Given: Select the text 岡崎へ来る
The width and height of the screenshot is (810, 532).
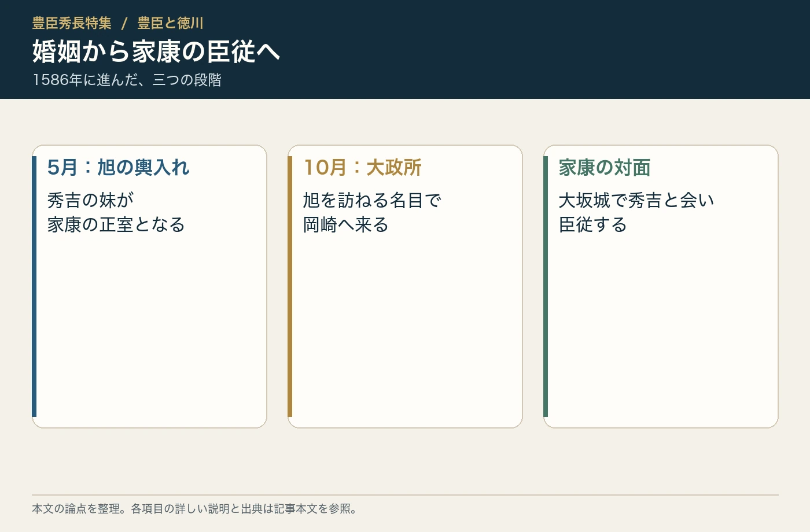Looking at the screenshot, I should 346,224.
